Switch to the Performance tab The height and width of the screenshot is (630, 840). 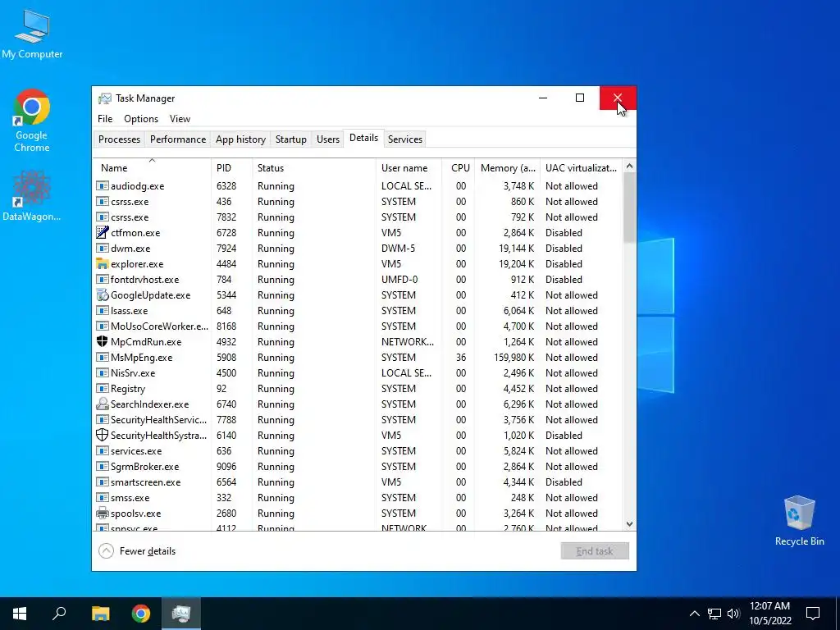178,139
